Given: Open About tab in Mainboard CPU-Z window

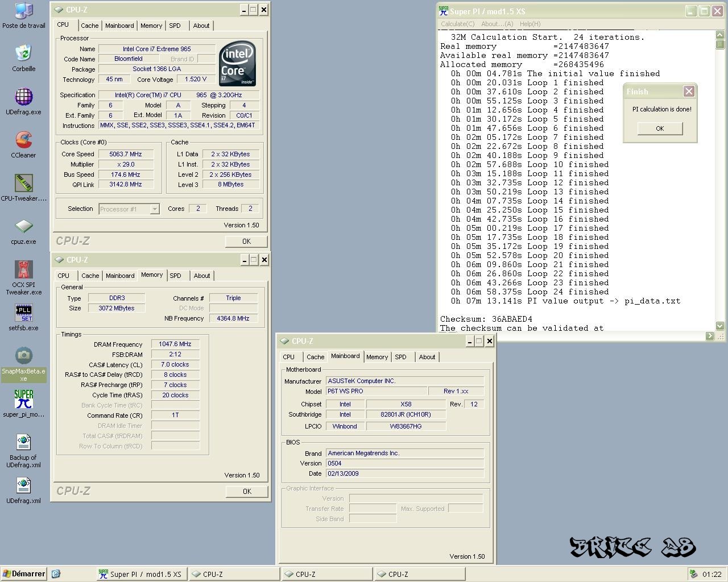Looking at the screenshot, I should [427, 357].
